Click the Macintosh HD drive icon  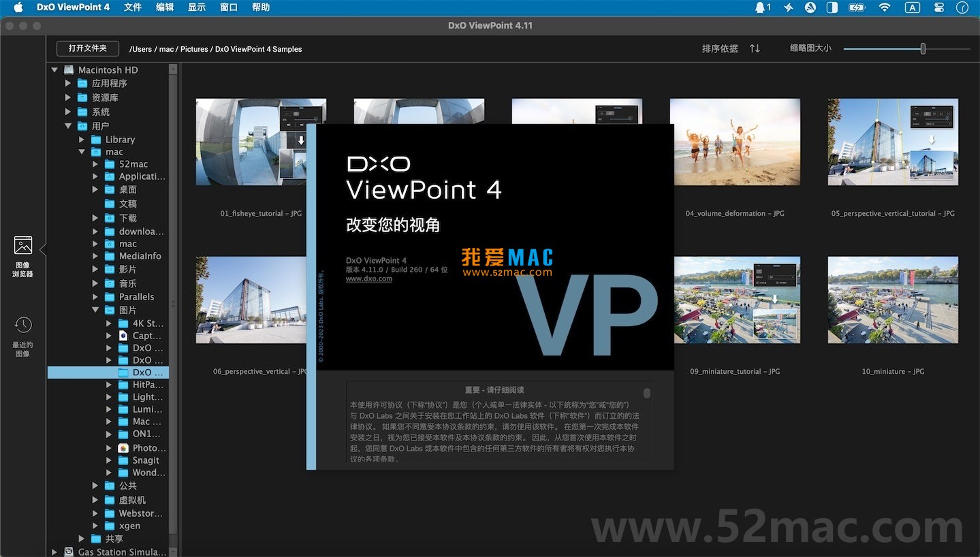coord(69,69)
